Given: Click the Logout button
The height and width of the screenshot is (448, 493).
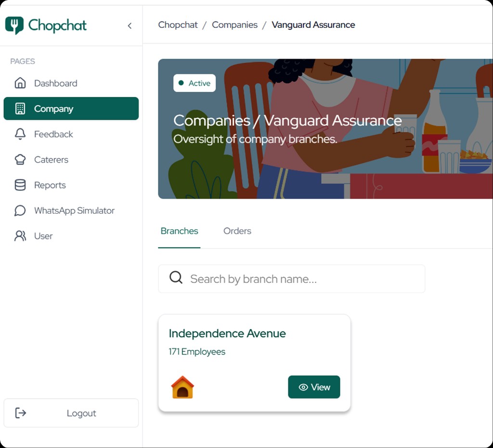Looking at the screenshot, I should pos(71,413).
